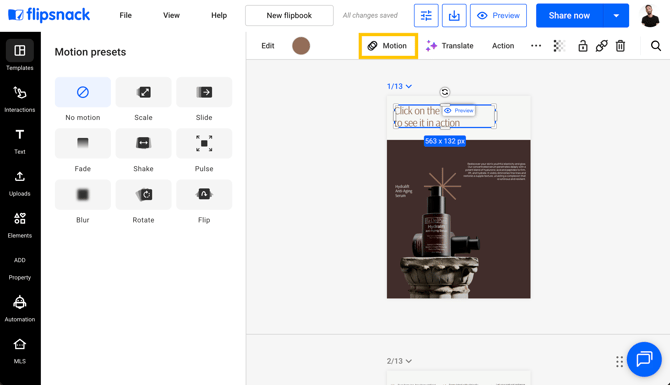Open the View menu
The image size is (670, 385).
pos(171,15)
